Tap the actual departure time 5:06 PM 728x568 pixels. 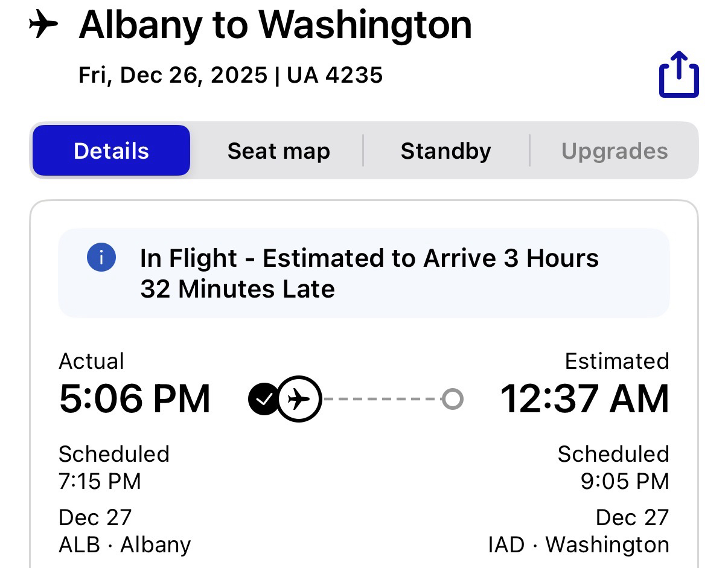coord(135,399)
